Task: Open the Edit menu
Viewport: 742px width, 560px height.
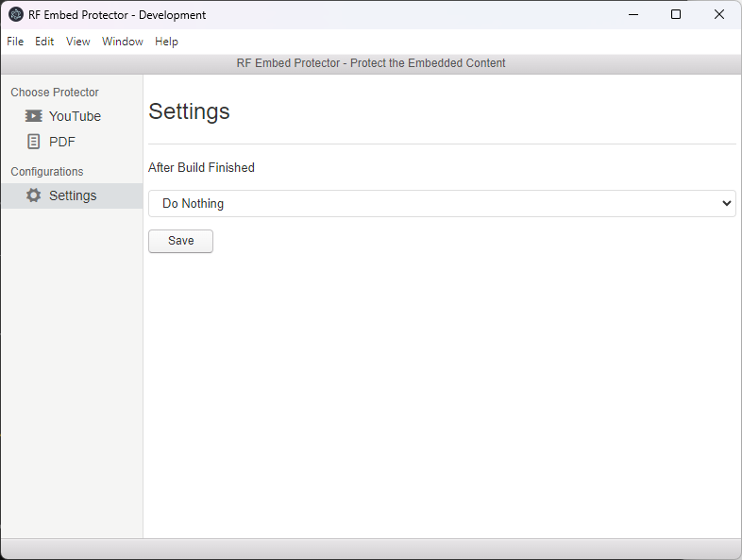Action: pos(44,42)
